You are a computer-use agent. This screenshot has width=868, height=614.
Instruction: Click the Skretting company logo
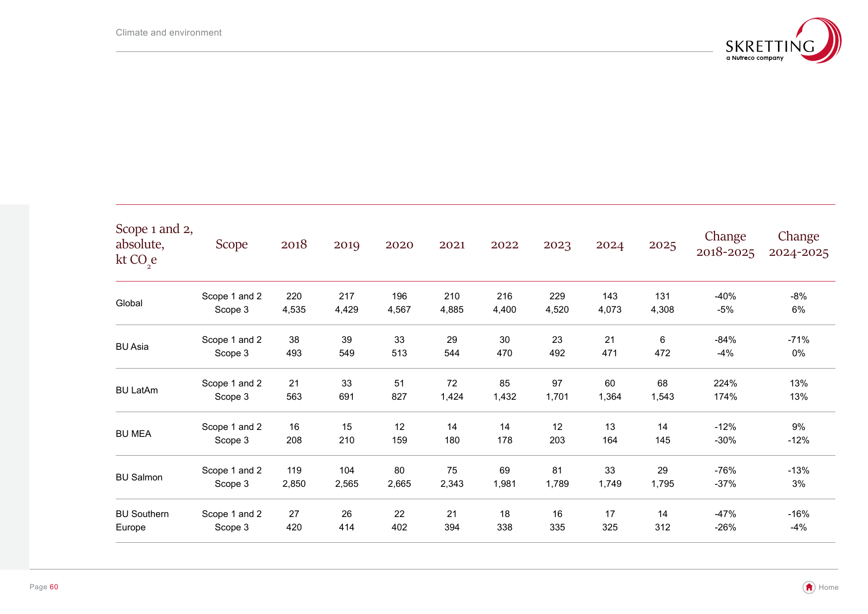pos(783,41)
